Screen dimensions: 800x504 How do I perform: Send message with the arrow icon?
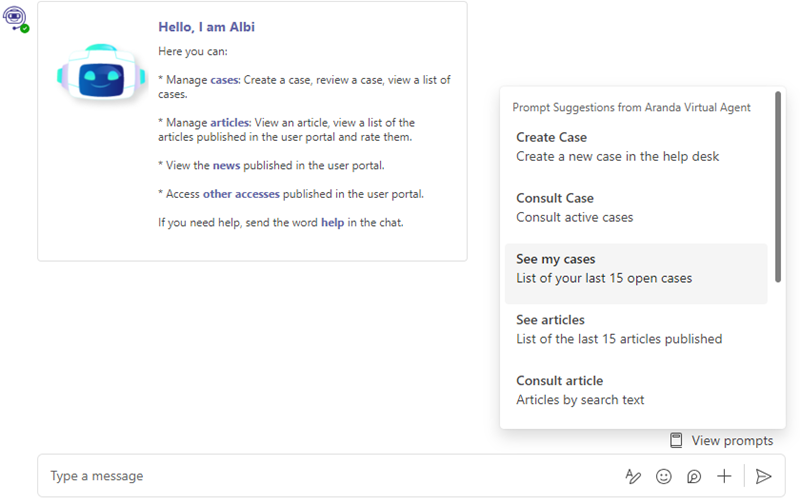(x=763, y=476)
